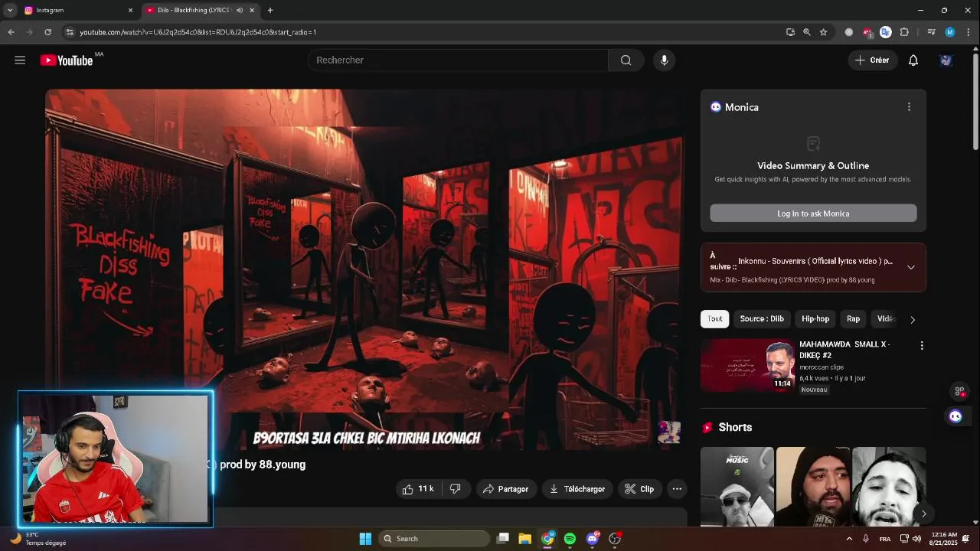Image resolution: width=980 pixels, height=551 pixels.
Task: Share video via Partager
Action: [505, 489]
